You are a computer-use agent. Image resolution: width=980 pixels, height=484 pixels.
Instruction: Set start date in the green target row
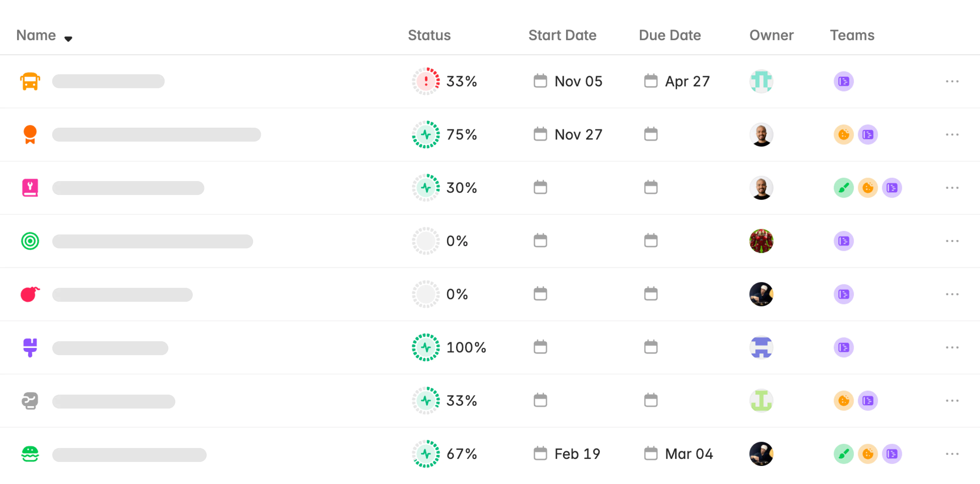click(540, 240)
